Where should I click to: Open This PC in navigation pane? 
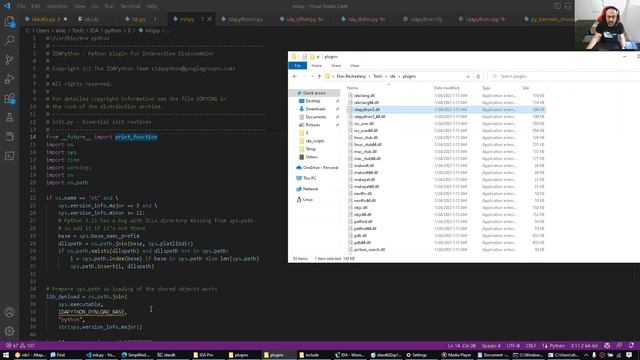309,178
